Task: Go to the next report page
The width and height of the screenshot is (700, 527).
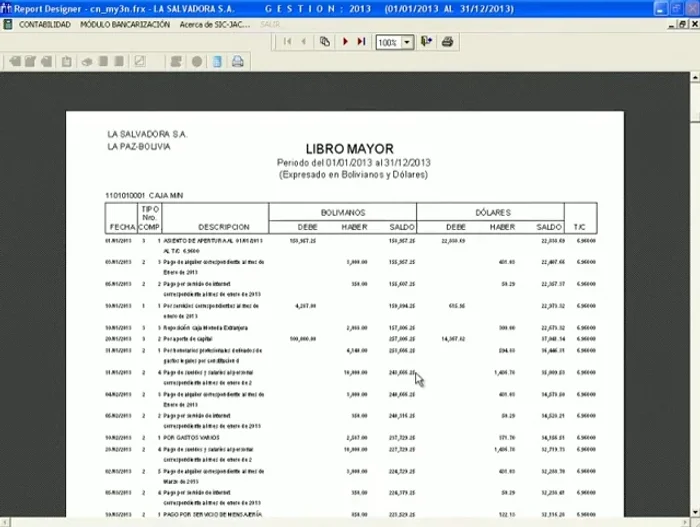Action: point(345,42)
